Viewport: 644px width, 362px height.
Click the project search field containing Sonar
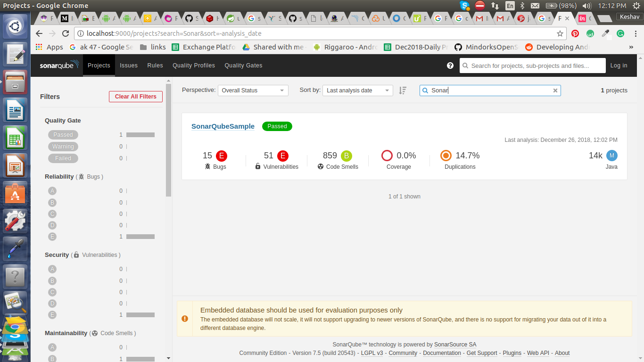pos(490,90)
